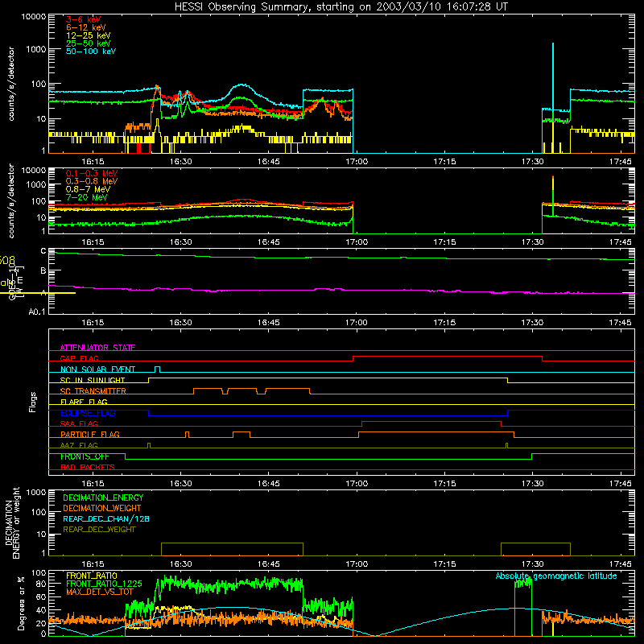Click the 0.3-0.8 MeV legend entry
Viewport: 644px width, 644px height.
92,181
